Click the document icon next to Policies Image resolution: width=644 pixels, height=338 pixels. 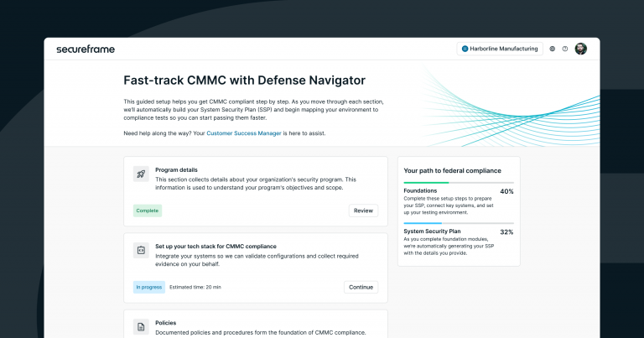pos(141,326)
